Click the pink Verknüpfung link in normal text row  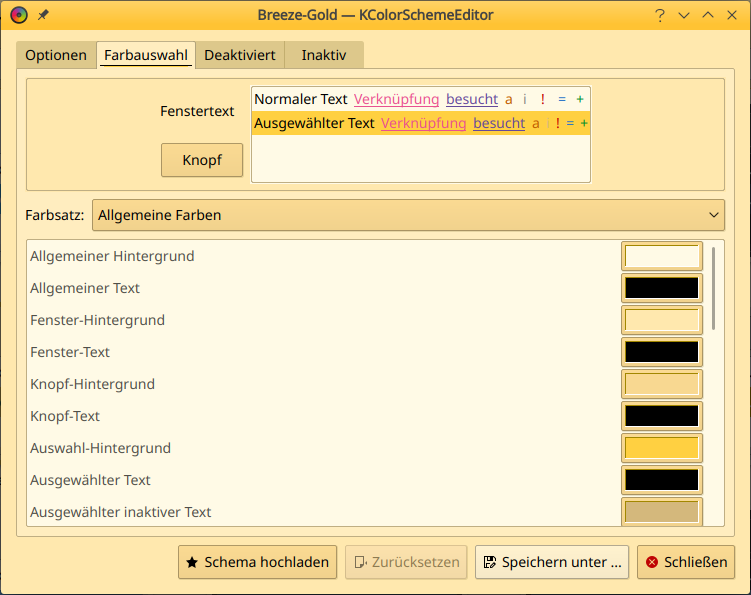pyautogui.click(x=397, y=99)
